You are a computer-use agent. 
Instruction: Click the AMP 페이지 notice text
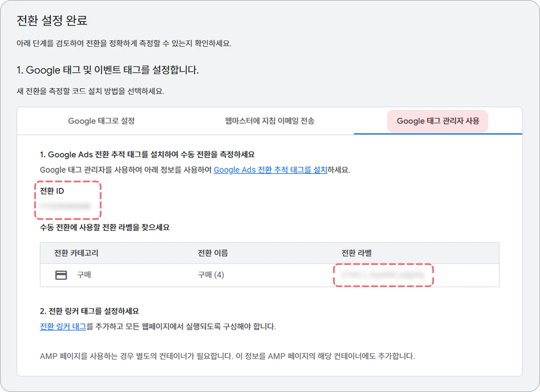tap(227, 356)
